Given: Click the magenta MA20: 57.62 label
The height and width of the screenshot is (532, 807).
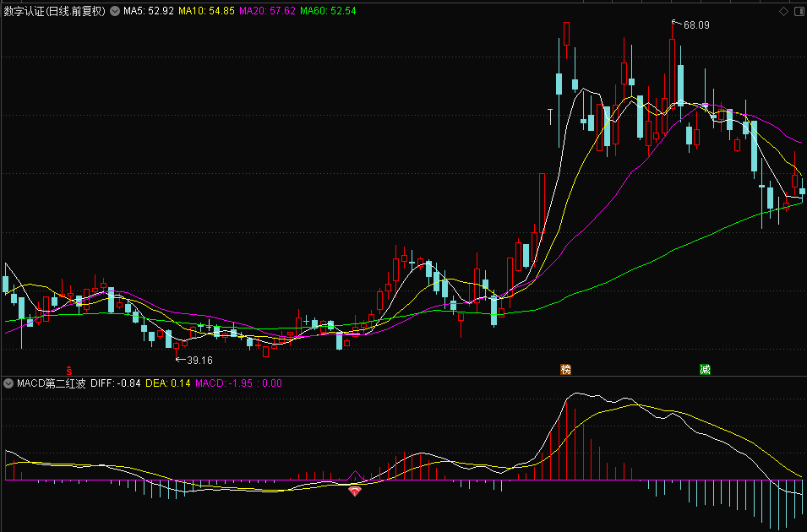Looking at the screenshot, I should click(x=267, y=12).
